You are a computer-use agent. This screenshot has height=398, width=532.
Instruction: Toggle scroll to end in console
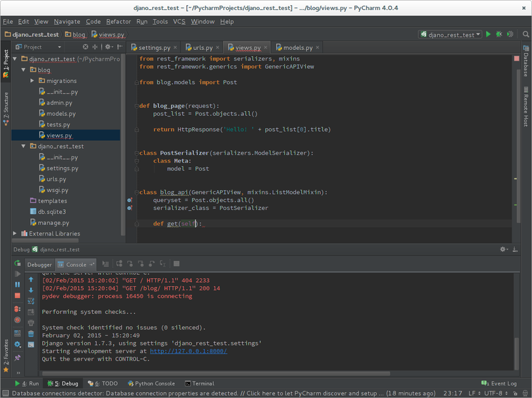31,312
